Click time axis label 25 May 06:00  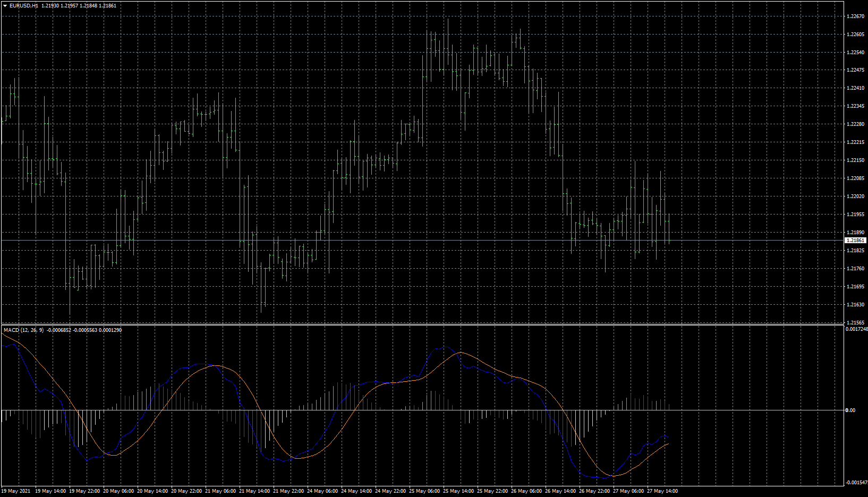coord(424,491)
